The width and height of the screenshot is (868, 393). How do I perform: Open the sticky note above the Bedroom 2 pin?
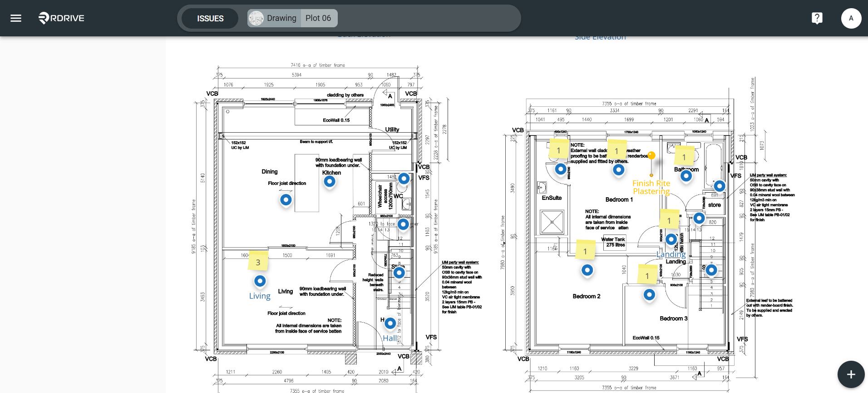pos(585,250)
